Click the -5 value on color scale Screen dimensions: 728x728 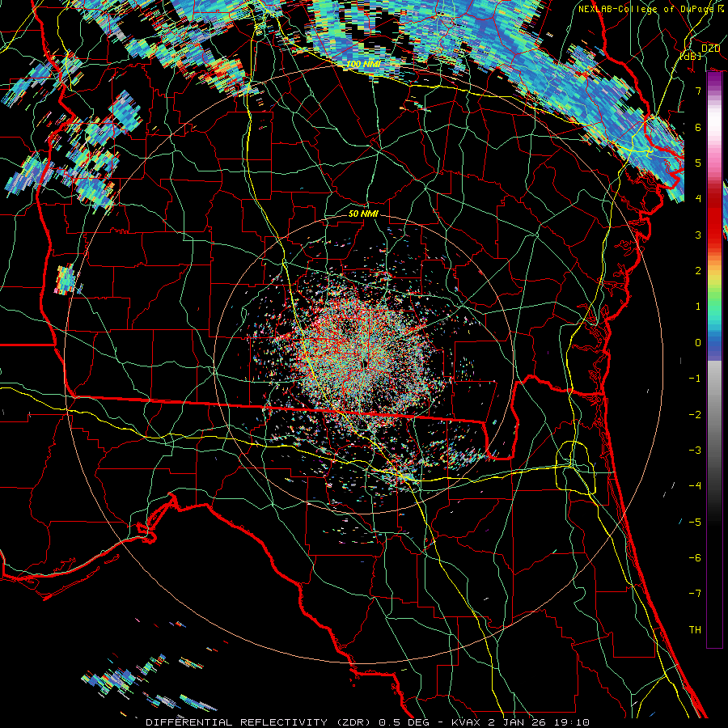coord(695,522)
